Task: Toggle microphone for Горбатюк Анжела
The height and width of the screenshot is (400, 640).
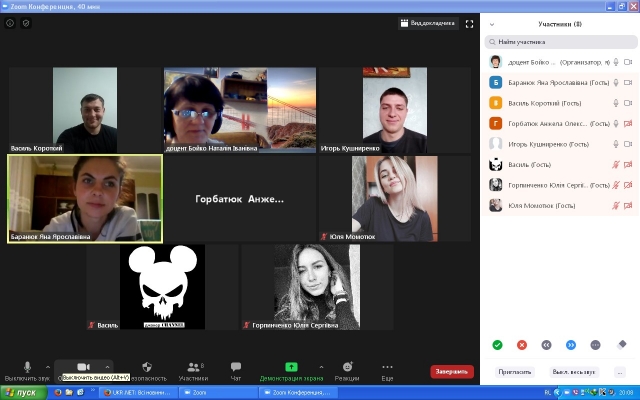Action: 616,123
